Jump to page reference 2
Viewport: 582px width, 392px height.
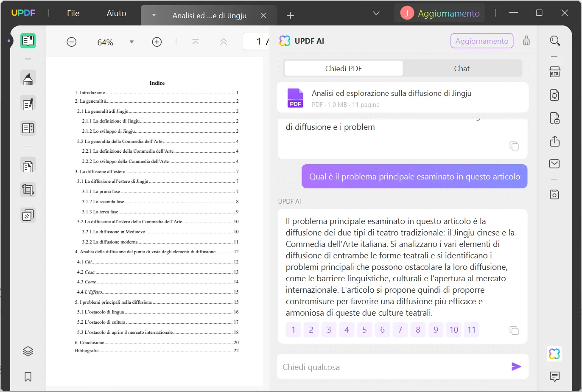click(x=311, y=330)
